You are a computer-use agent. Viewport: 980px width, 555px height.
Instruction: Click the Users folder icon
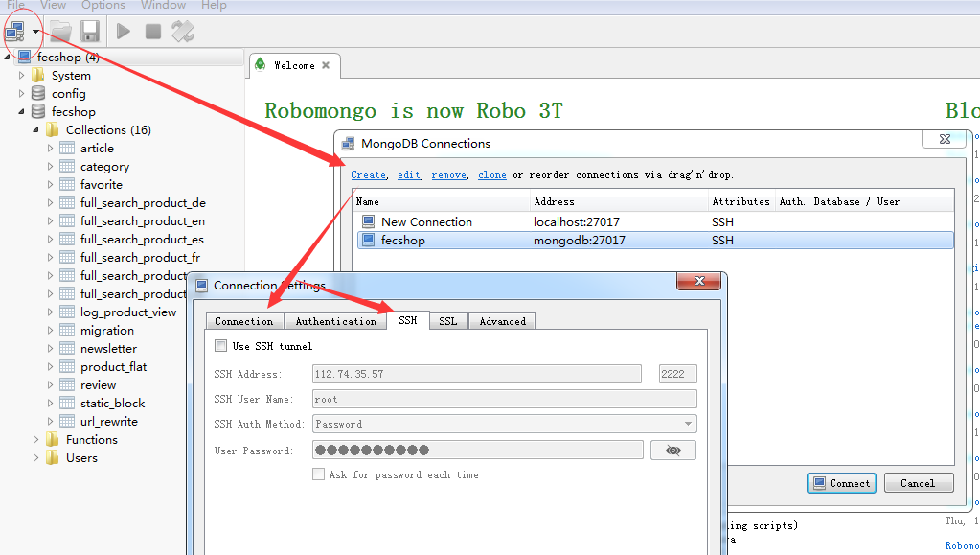53,457
